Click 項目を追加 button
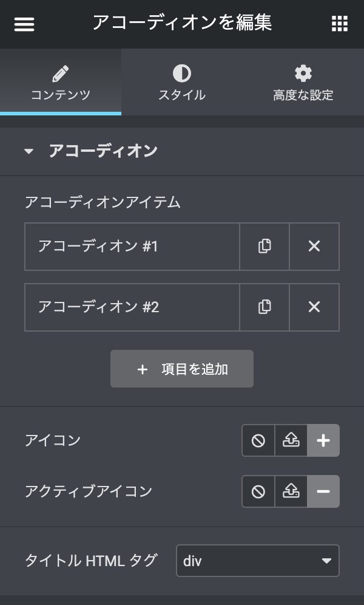 (182, 369)
